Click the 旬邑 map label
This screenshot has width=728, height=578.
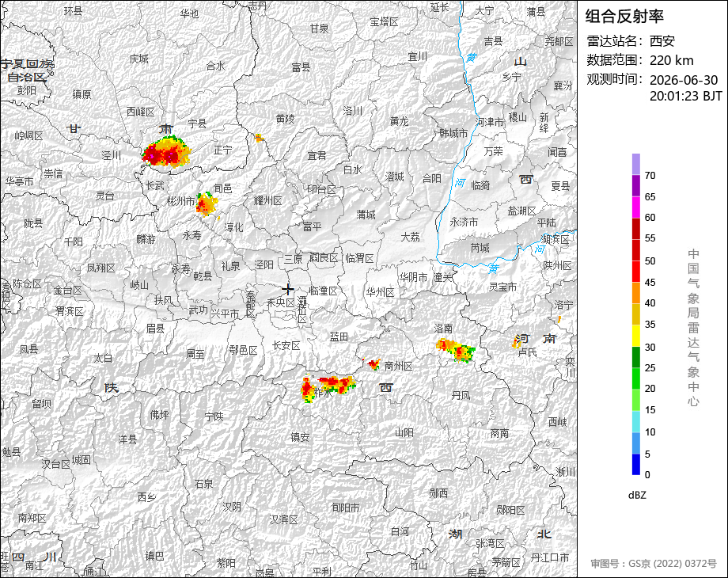point(223,188)
